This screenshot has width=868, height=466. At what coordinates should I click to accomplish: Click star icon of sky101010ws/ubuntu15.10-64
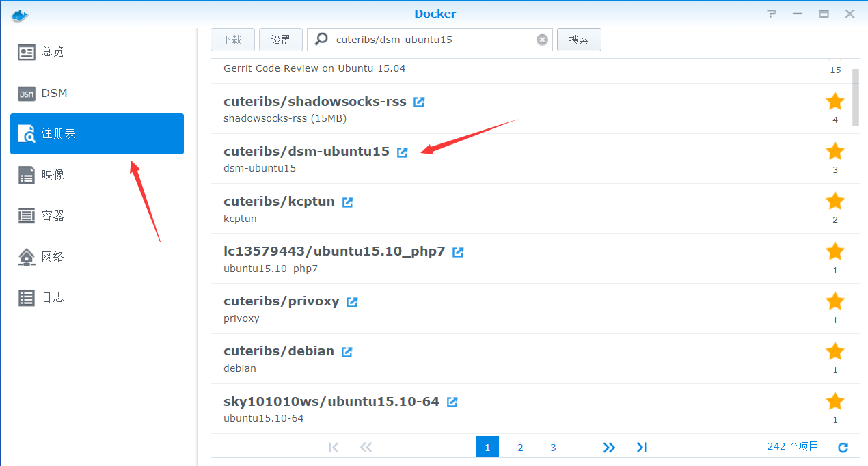pos(835,400)
